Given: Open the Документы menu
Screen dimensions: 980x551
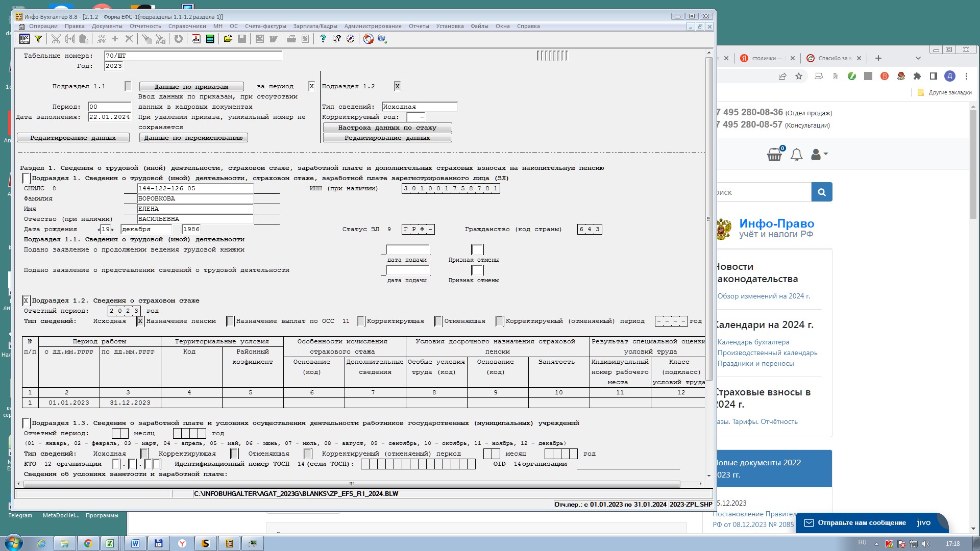Looking at the screenshot, I should (x=107, y=26).
